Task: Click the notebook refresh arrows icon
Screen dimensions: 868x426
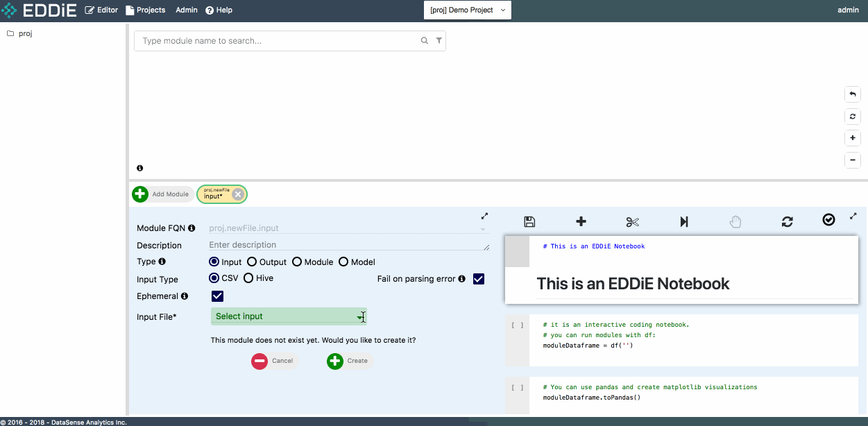Action: (x=787, y=221)
